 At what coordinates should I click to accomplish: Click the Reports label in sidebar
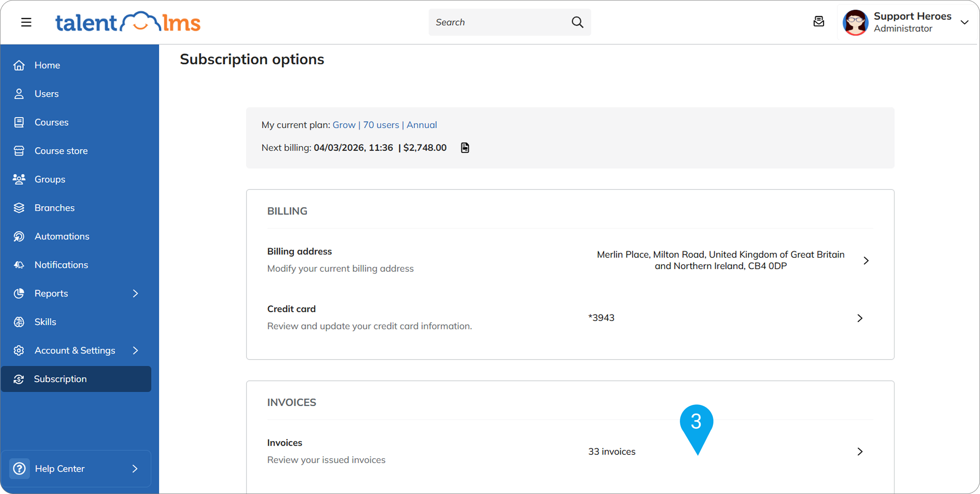point(51,294)
